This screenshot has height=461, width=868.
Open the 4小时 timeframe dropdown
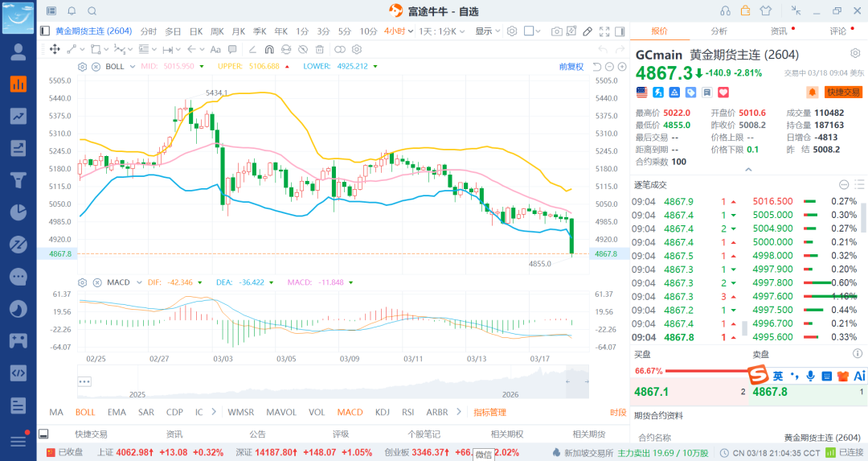(399, 31)
